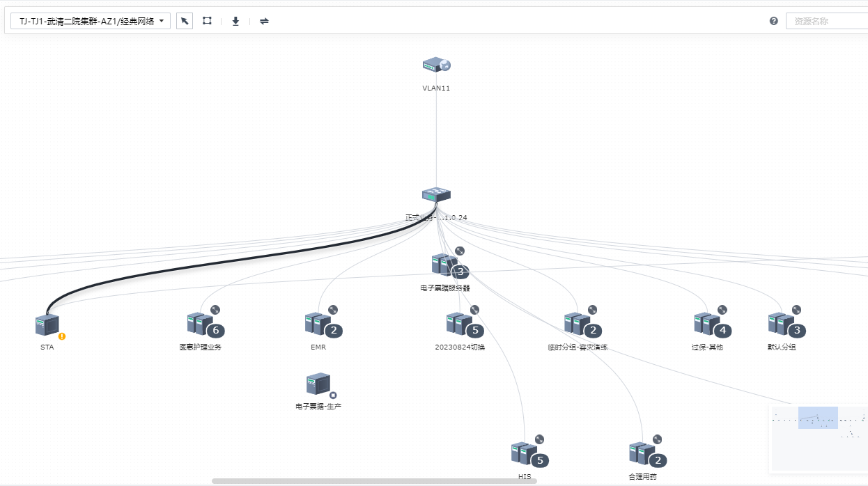The image size is (868, 486).
Task: Click the horizontal scrollbar at bottom
Action: click(x=374, y=481)
